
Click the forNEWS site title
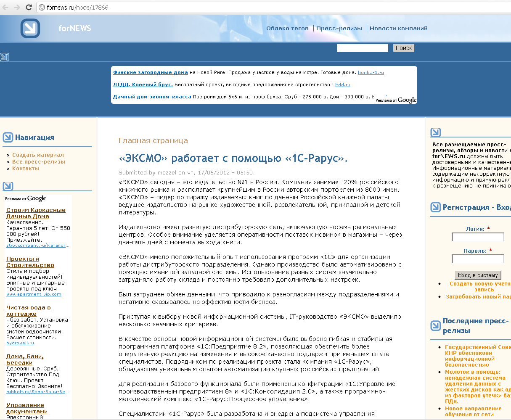point(75,28)
